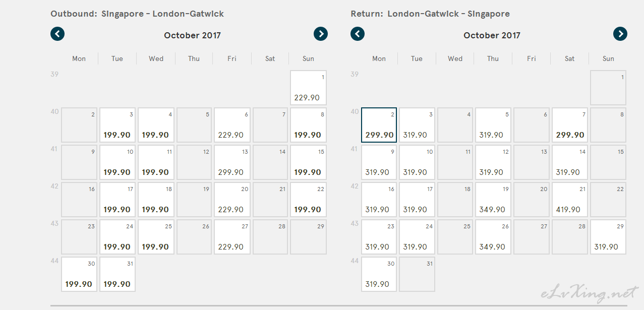The width and height of the screenshot is (644, 310).
Task: Select outbound October 3 fare 199.90
Action: point(118,125)
